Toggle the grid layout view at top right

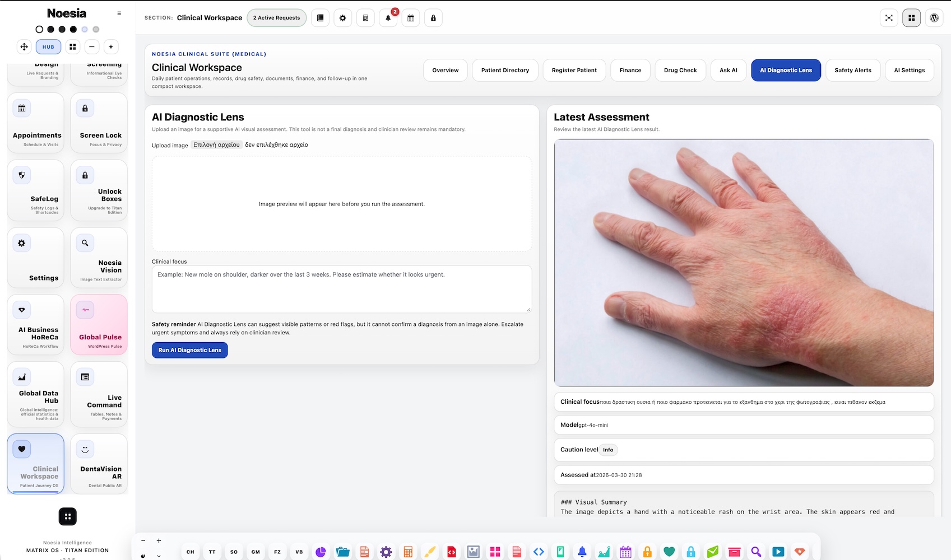(x=912, y=18)
